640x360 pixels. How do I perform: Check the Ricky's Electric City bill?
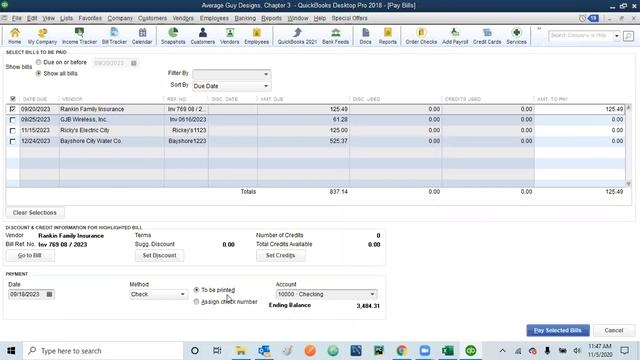pyautogui.click(x=13, y=131)
